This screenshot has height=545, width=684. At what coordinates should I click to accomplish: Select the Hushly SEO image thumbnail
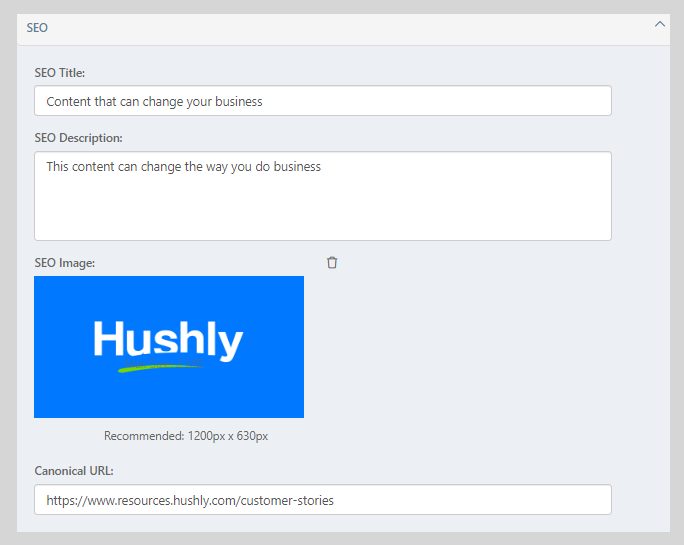coord(169,347)
